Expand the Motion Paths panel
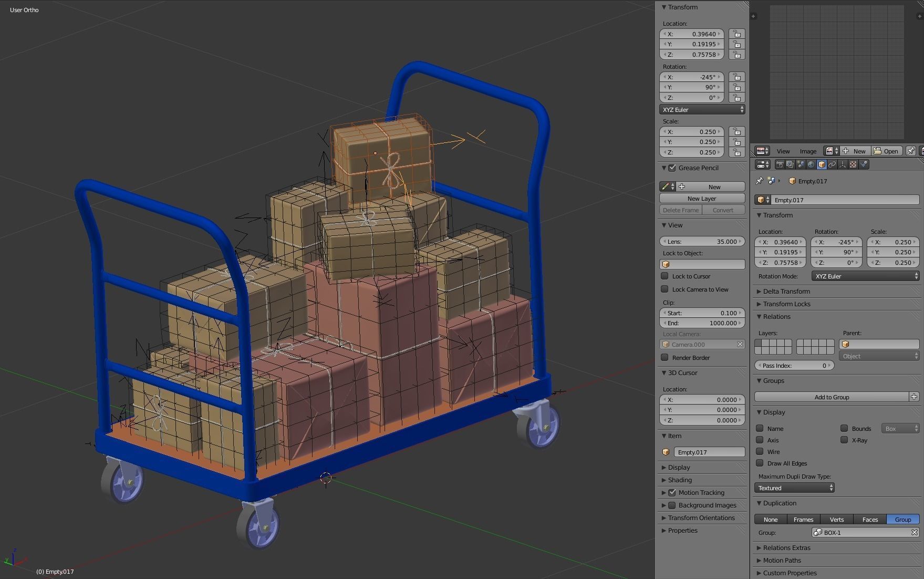The image size is (924, 579). coord(781,560)
